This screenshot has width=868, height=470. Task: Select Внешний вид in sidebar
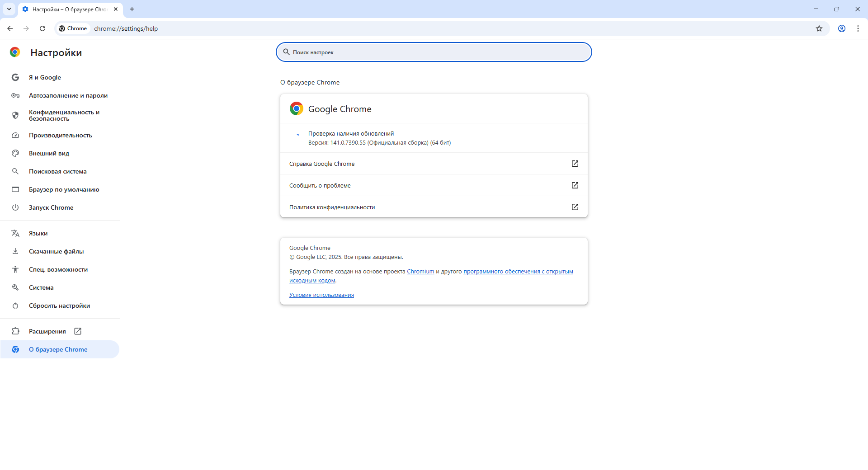pos(49,153)
